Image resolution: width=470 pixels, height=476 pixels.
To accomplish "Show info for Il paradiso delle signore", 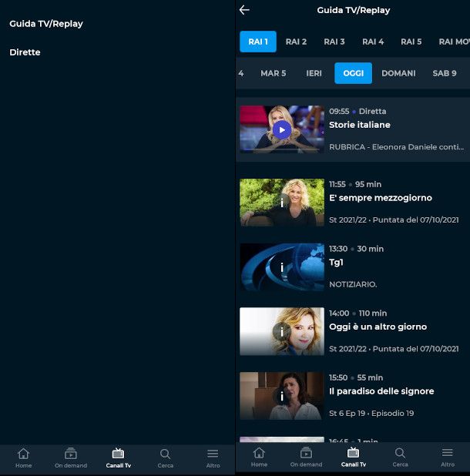I will (282, 396).
